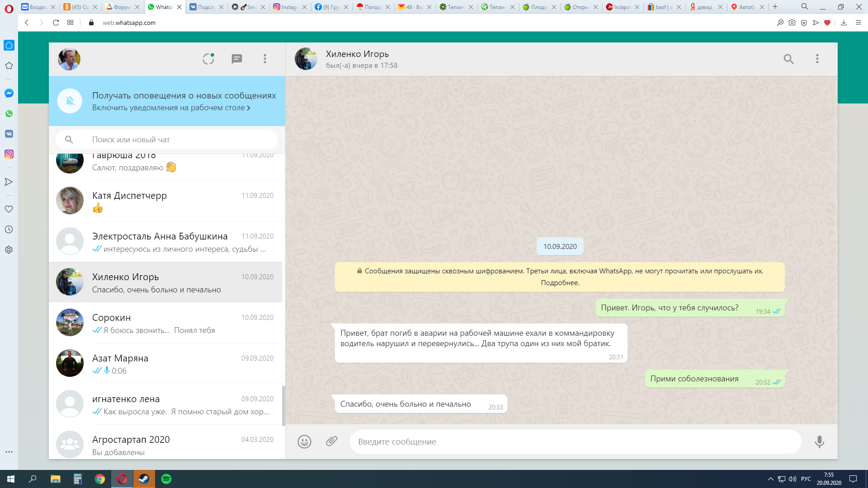This screenshot has height=488, width=868.
Task: Open WhatsApp status updates icon
Action: pos(208,59)
